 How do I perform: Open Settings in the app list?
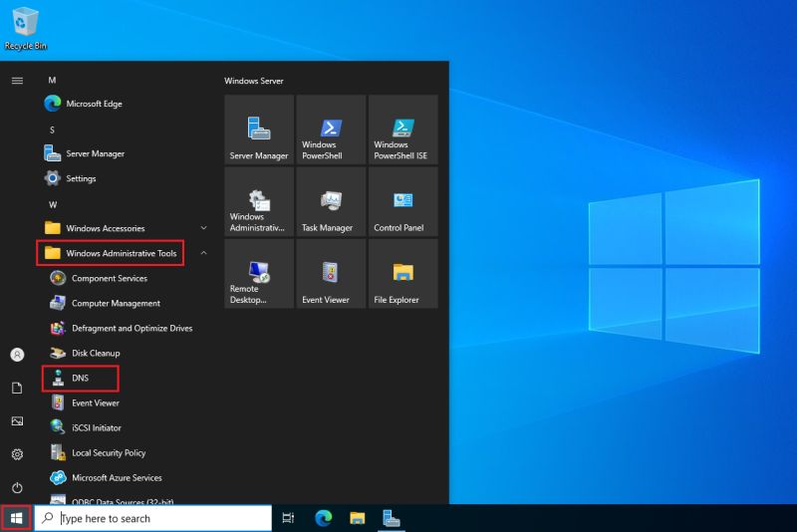(70, 178)
